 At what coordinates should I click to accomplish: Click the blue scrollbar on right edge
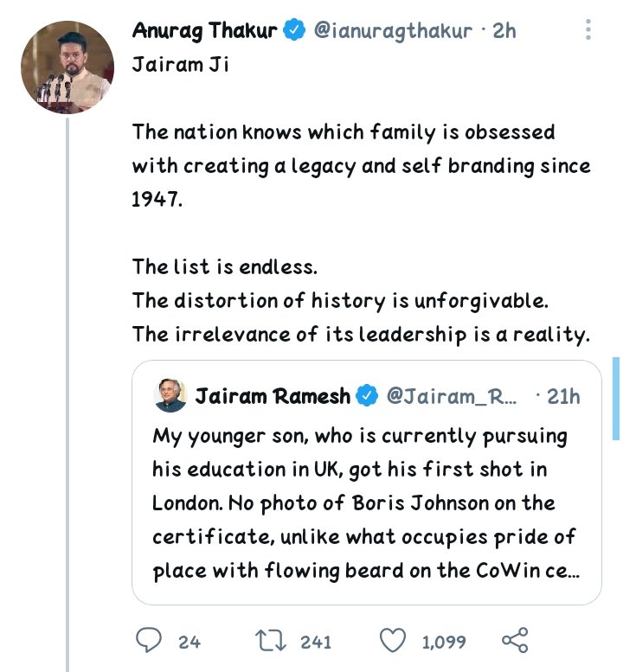[x=615, y=391]
